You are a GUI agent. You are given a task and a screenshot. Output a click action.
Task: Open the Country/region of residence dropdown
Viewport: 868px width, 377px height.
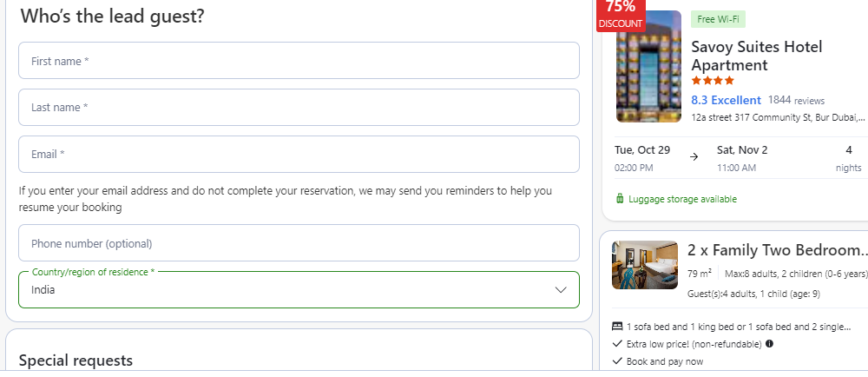point(299,289)
